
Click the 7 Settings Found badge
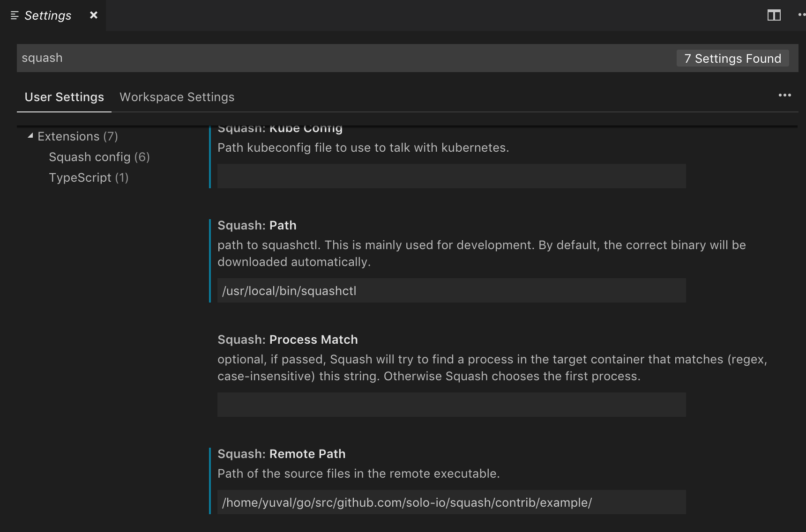click(732, 59)
